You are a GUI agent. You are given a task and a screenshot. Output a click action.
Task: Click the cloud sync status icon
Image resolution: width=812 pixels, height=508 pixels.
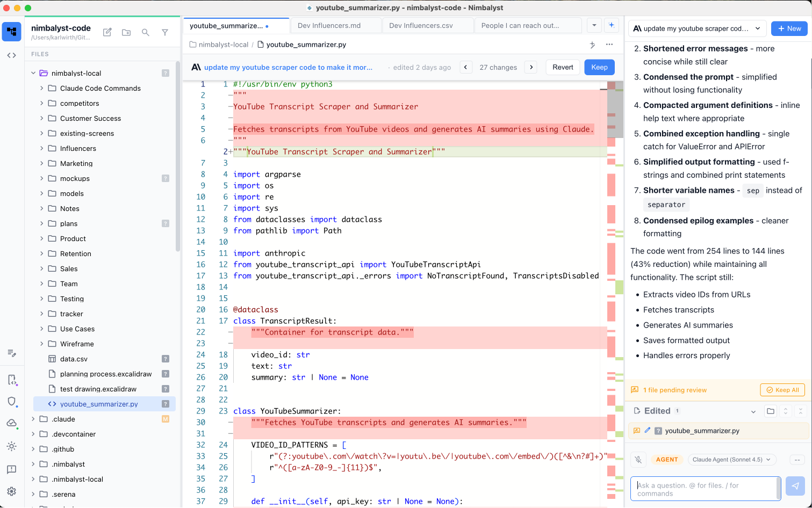pyautogui.click(x=12, y=423)
